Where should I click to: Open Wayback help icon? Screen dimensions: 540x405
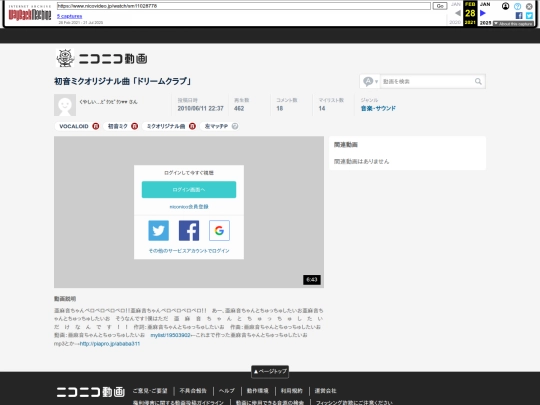coord(517,6)
